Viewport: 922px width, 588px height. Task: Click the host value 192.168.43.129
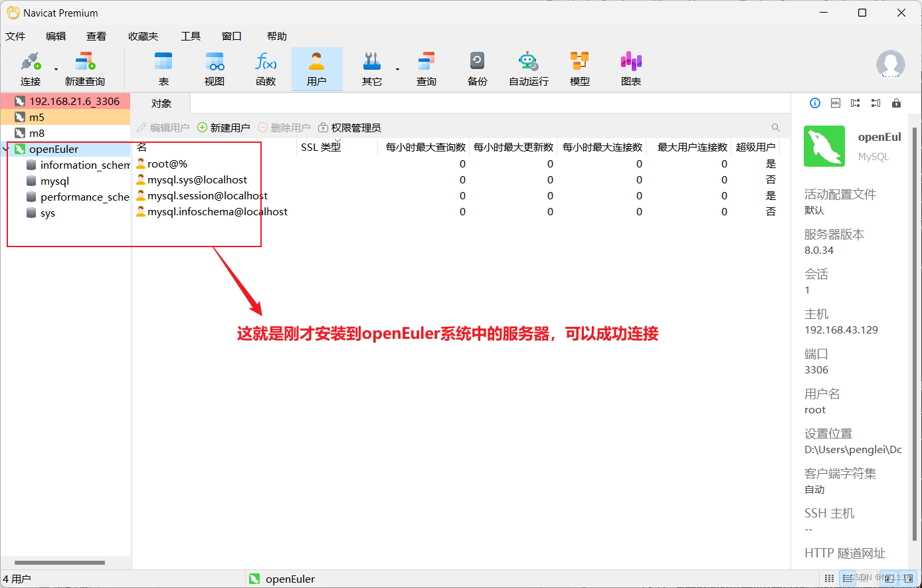point(841,330)
